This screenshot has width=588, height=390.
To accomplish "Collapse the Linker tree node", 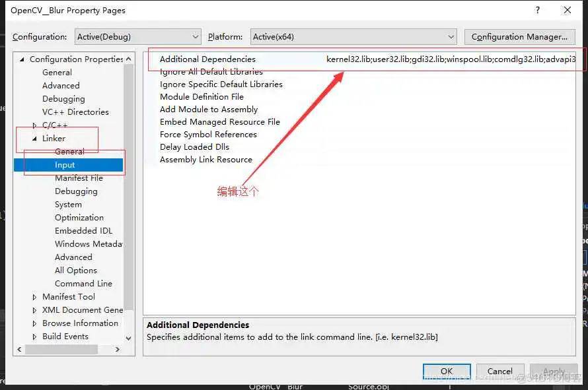I will coord(35,139).
